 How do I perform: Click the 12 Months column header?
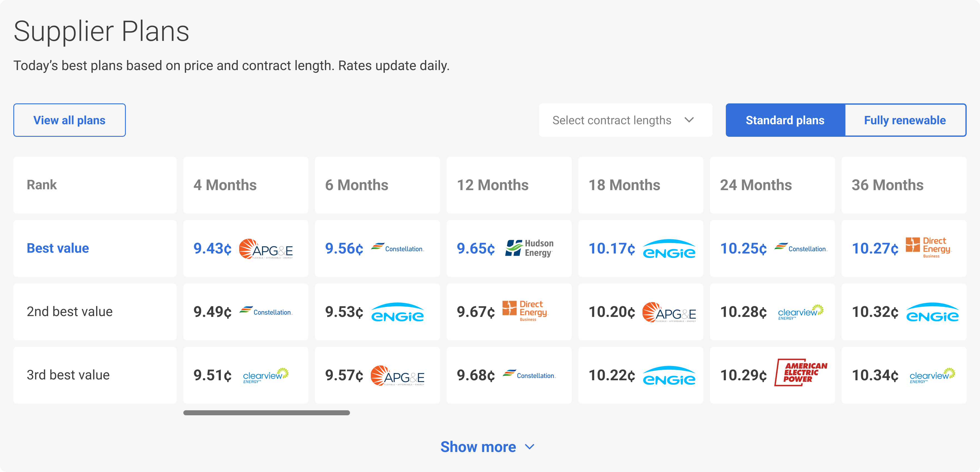click(x=493, y=185)
